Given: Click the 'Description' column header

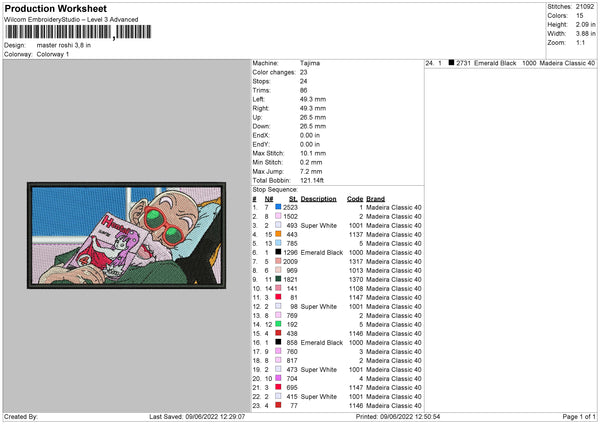Looking at the screenshot, I should [x=318, y=199].
